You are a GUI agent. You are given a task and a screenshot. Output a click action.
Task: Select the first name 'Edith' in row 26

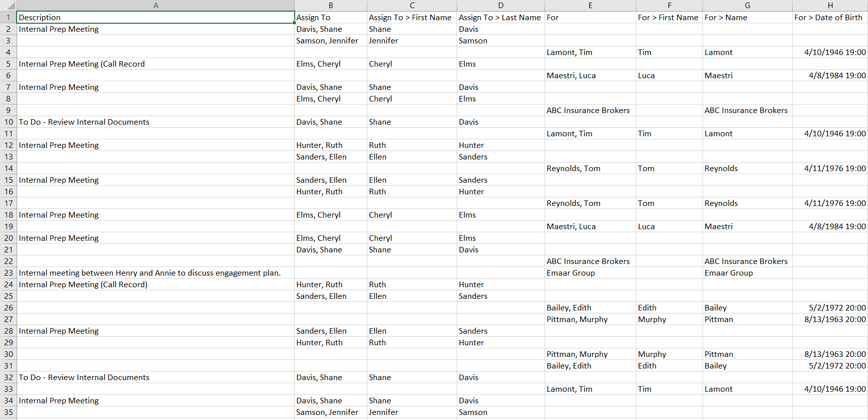coord(647,308)
